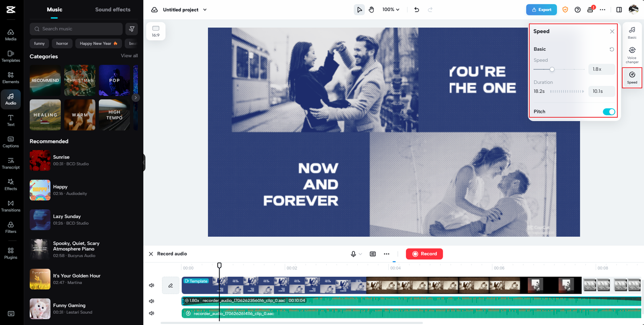
Task: Open the user profile avatar
Action: coord(633,10)
